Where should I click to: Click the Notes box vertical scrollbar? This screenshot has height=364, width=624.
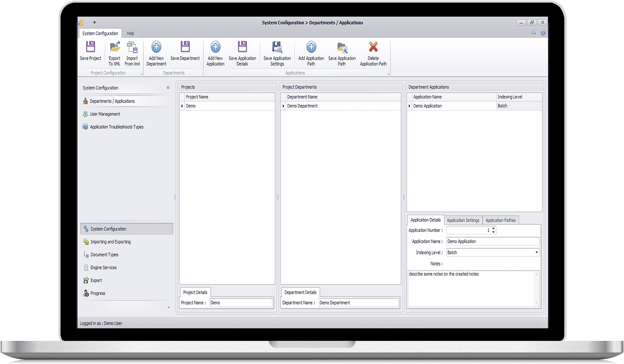pyautogui.click(x=537, y=288)
